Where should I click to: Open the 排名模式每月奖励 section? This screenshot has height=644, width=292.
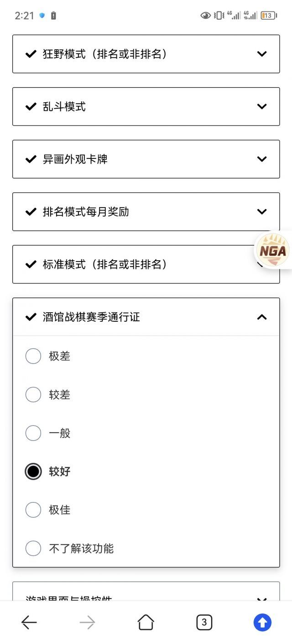pyautogui.click(x=146, y=212)
